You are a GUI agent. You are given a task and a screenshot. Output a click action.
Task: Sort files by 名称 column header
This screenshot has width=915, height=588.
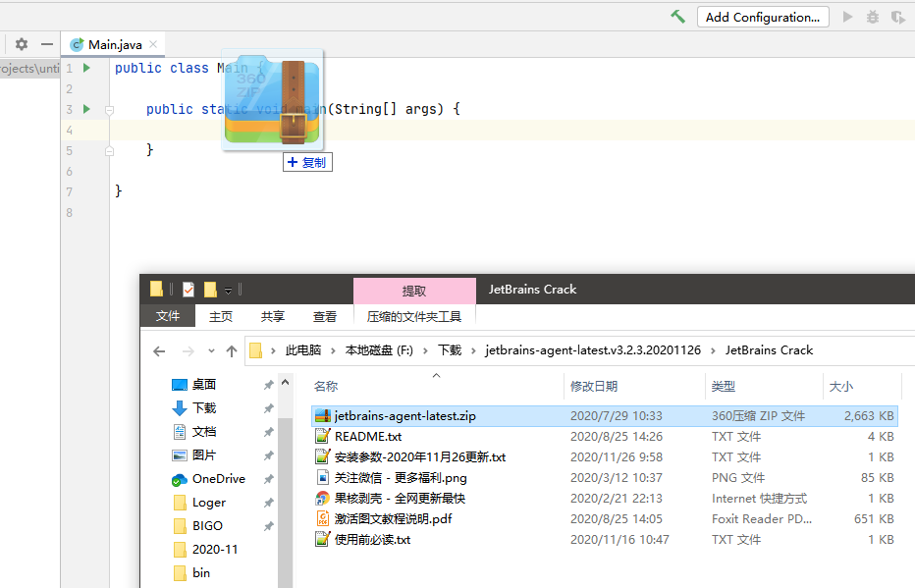tap(437, 386)
